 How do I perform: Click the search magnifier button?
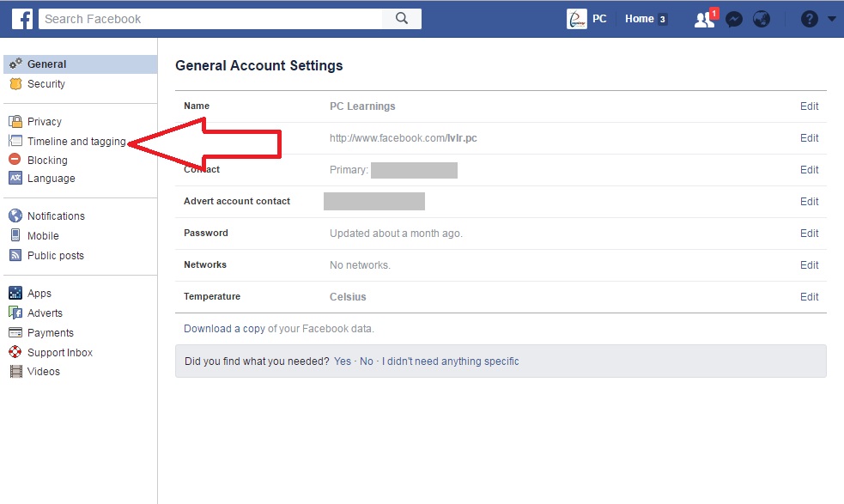[402, 19]
